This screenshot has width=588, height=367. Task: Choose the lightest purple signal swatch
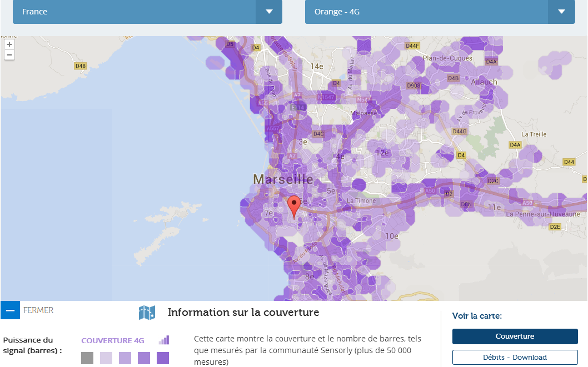point(106,358)
